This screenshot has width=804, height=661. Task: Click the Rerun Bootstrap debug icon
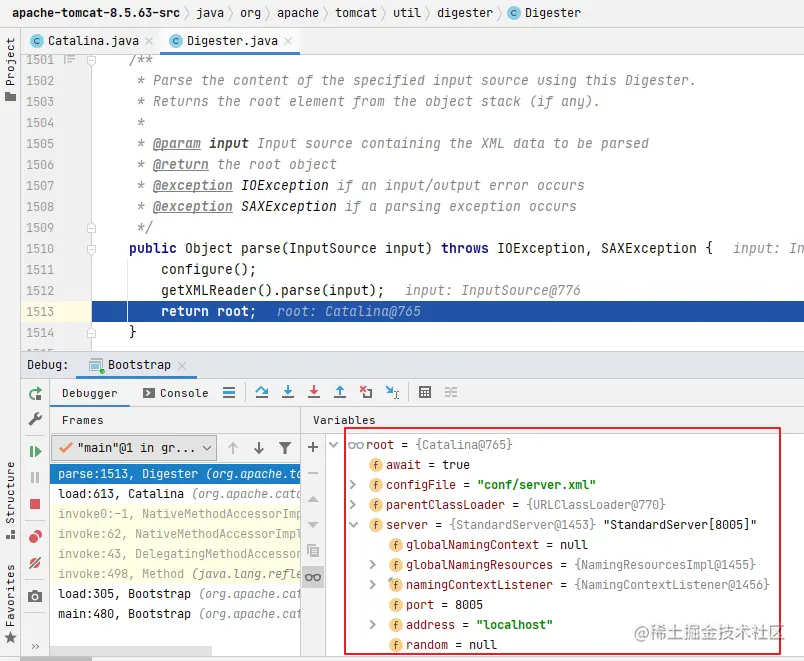click(35, 394)
